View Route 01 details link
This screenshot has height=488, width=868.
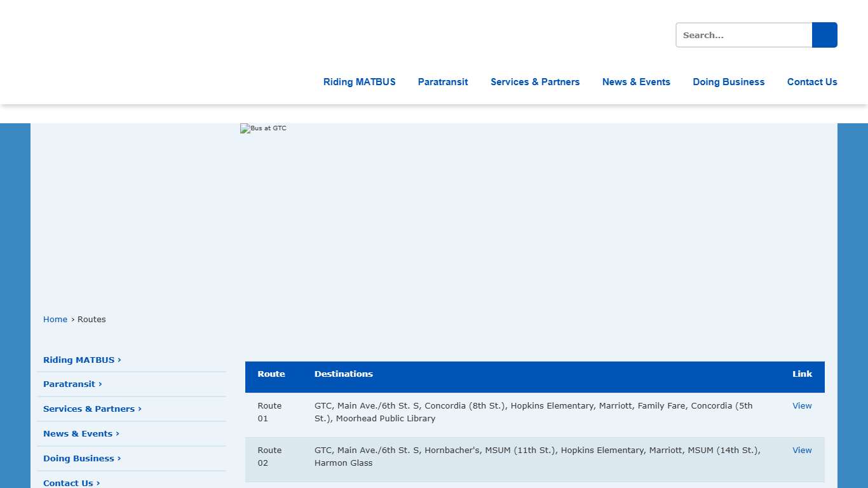pyautogui.click(x=802, y=406)
